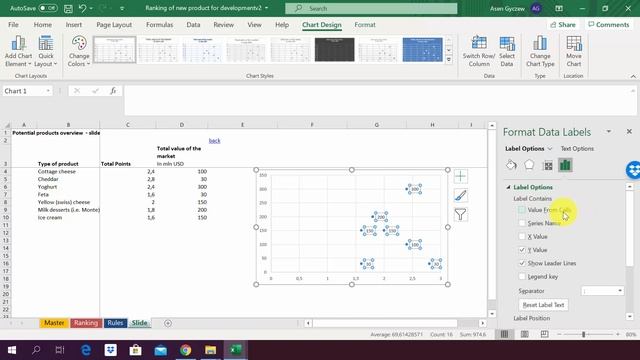Open Change Chart Type dialog
This screenshot has height=360, width=640.
[540, 51]
